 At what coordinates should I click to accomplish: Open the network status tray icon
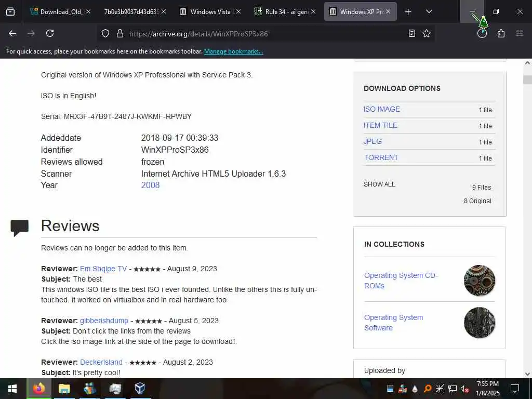point(453,389)
